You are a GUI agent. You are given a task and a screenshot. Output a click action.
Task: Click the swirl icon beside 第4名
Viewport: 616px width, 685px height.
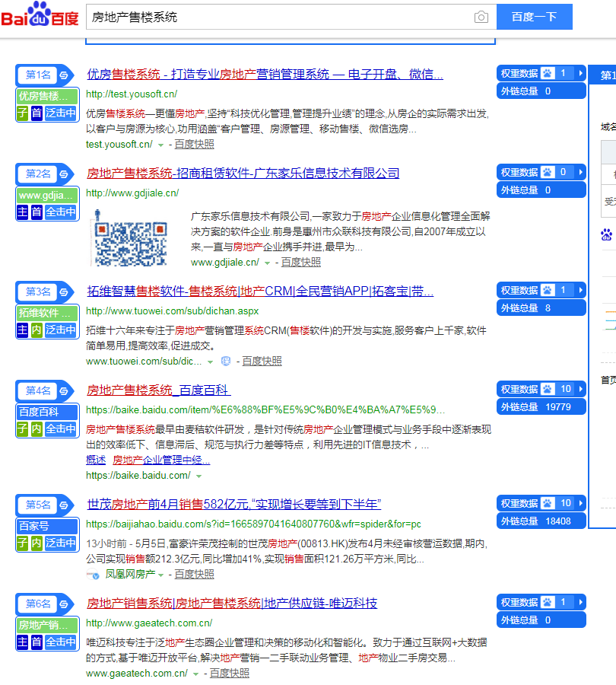click(64, 391)
